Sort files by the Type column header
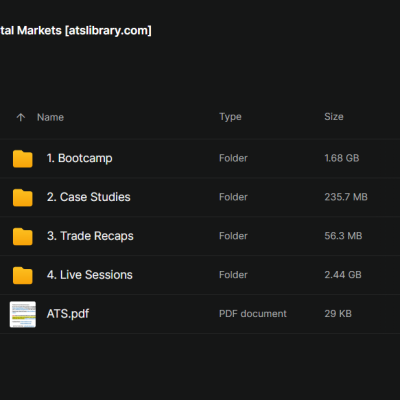Image resolution: width=400 pixels, height=400 pixels. coord(230,117)
